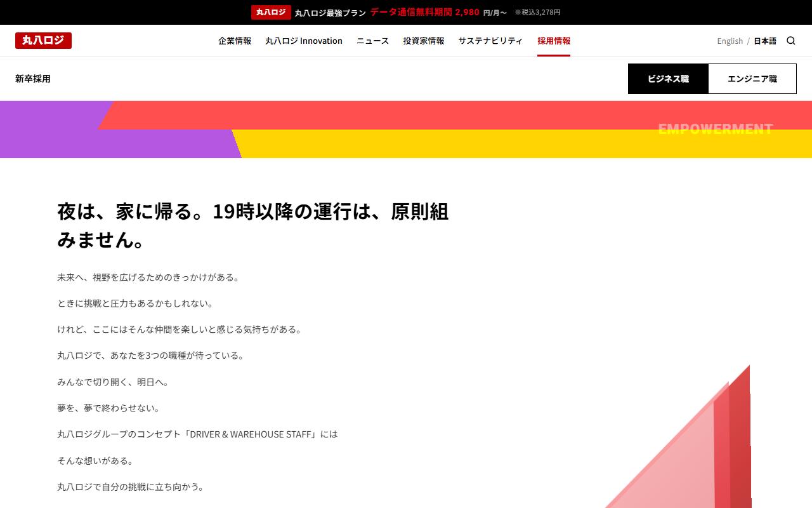The image size is (812, 508).
Task: Click the DRIVER & WAREHOUSE STAFF concept line
Action: (197, 434)
